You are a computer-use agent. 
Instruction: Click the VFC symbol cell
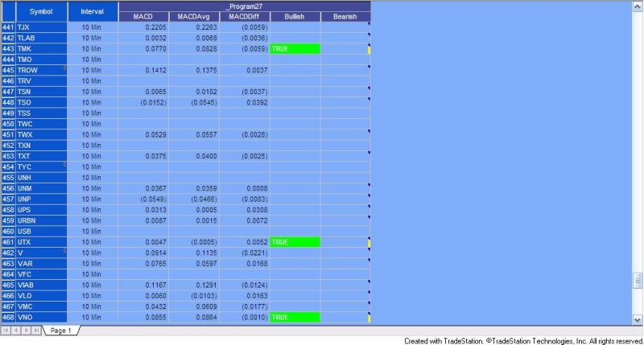(41, 274)
